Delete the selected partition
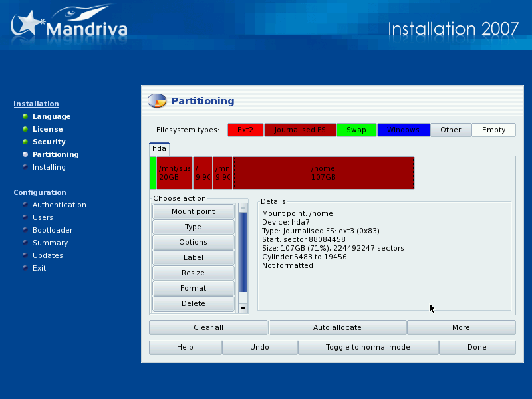Screen dimensions: 532x399 coord(194,303)
